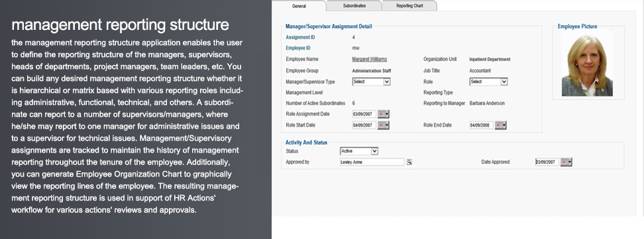Click the Employee Picture label
This screenshot has width=644, height=239.
click(578, 27)
